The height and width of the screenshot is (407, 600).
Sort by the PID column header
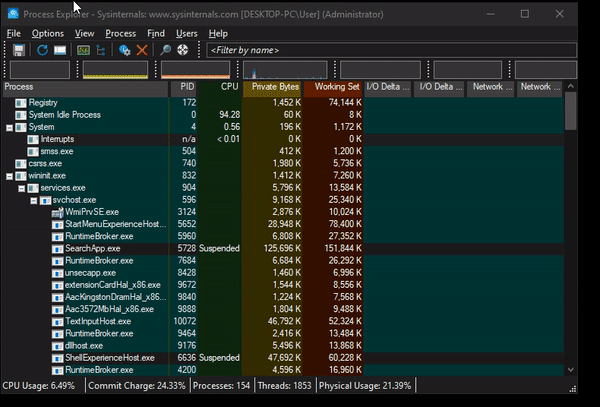[183, 87]
